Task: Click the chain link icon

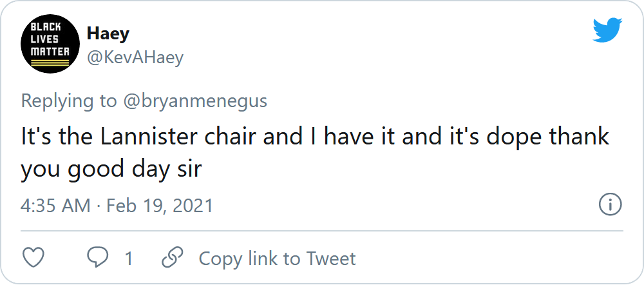Action: [x=172, y=259]
